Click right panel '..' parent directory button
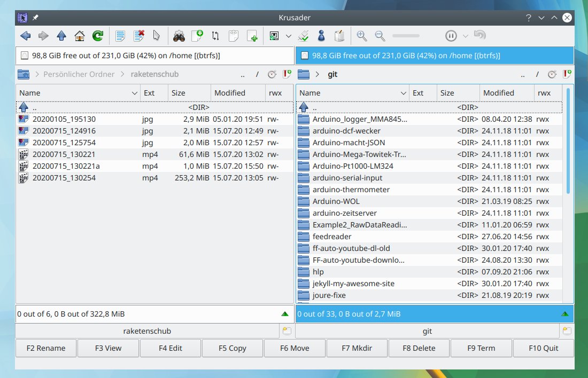The image size is (588, 378). pos(523,75)
